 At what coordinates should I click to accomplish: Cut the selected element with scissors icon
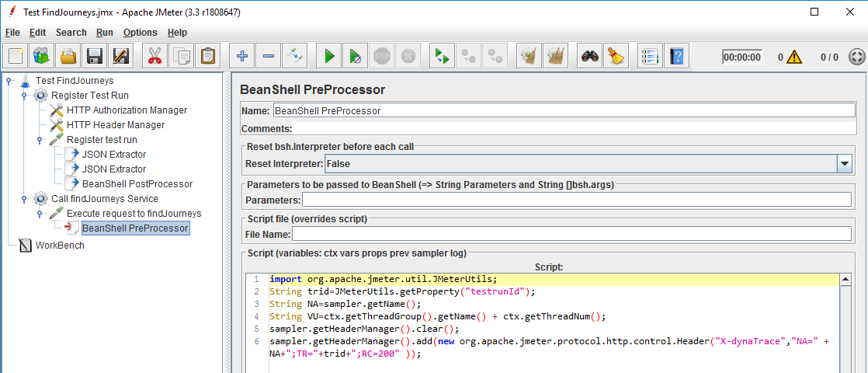point(155,56)
